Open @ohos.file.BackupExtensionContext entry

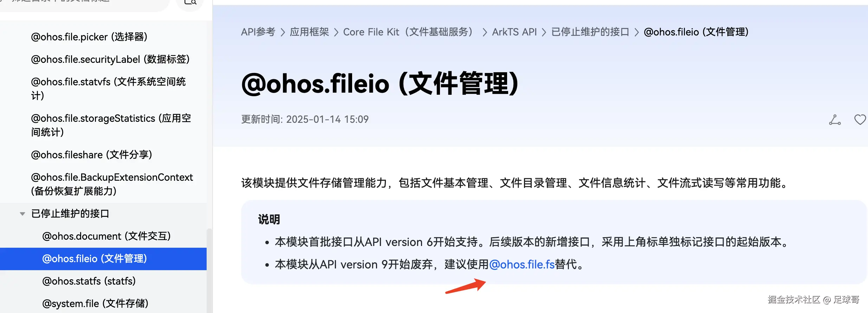tap(112, 184)
